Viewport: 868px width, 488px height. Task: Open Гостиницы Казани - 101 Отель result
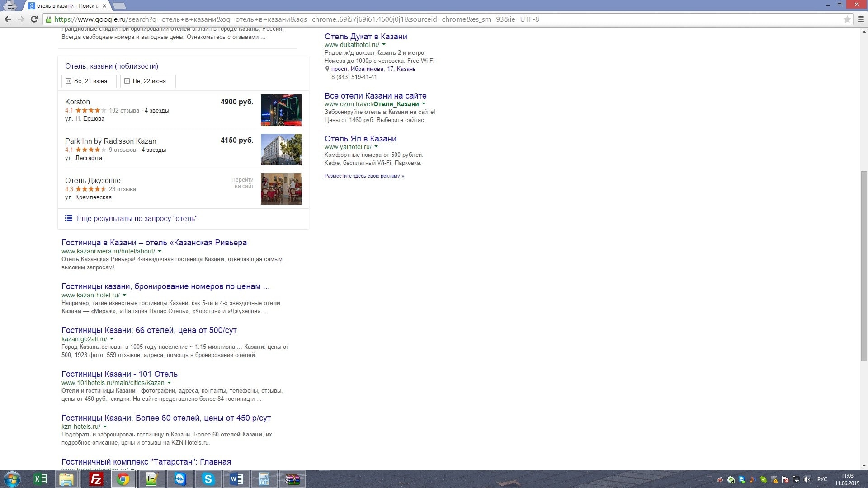(x=120, y=374)
